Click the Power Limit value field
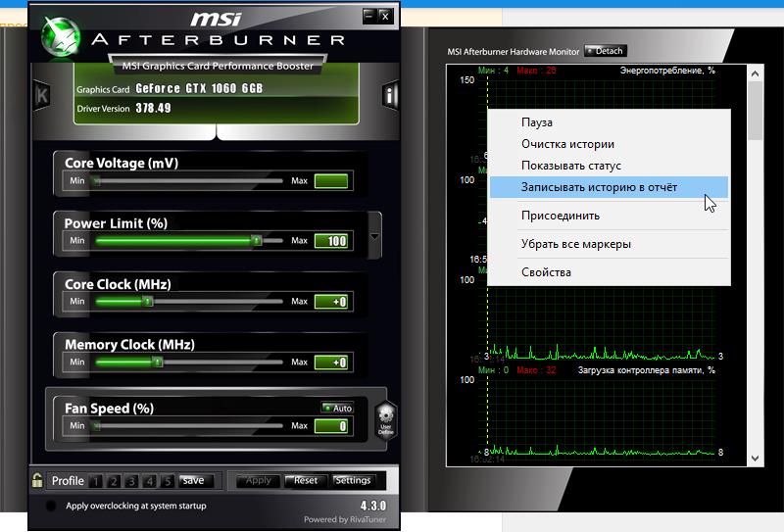The height and width of the screenshot is (532, 784). [331, 241]
